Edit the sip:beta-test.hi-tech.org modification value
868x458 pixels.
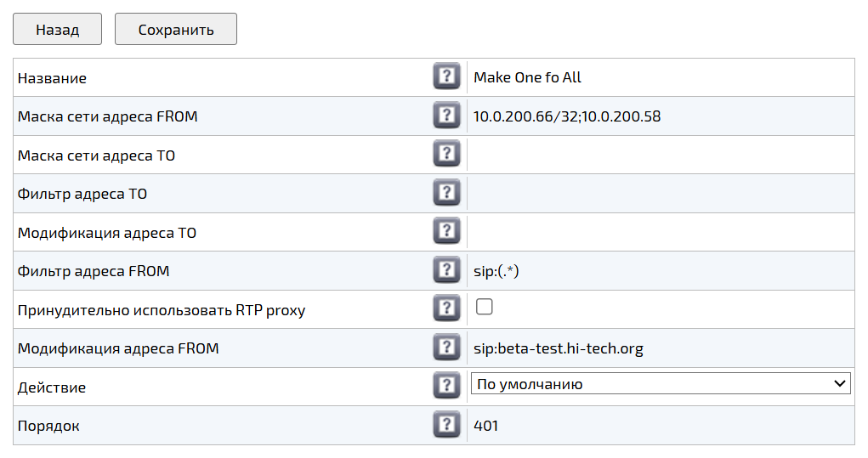tap(659, 348)
